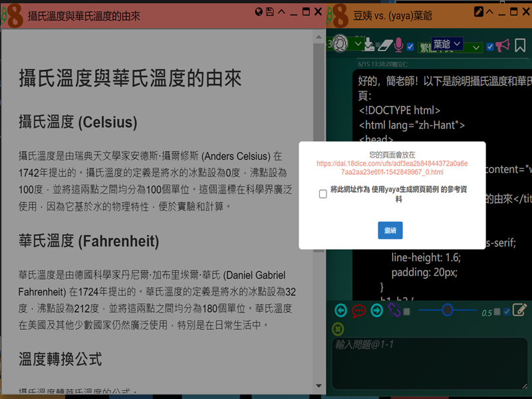This screenshot has height=399, width=532.
Task: Check the reference material checkbox in dialog
Action: click(323, 194)
